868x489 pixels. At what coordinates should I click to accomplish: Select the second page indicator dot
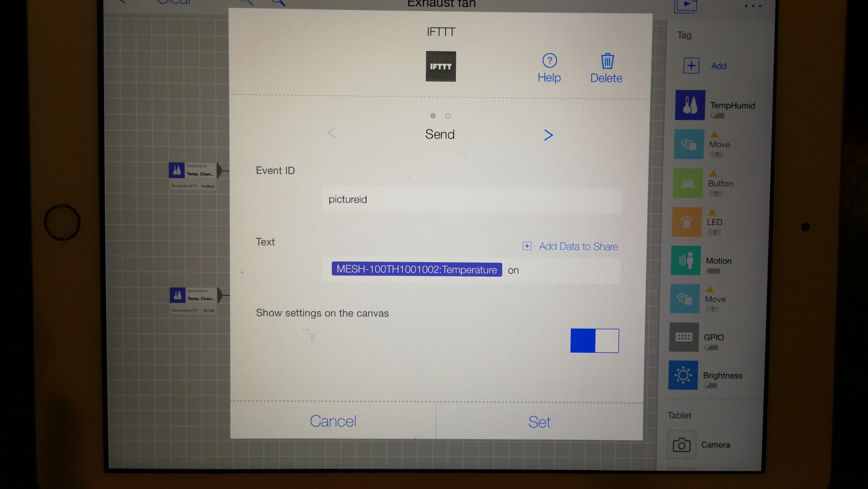click(x=448, y=116)
